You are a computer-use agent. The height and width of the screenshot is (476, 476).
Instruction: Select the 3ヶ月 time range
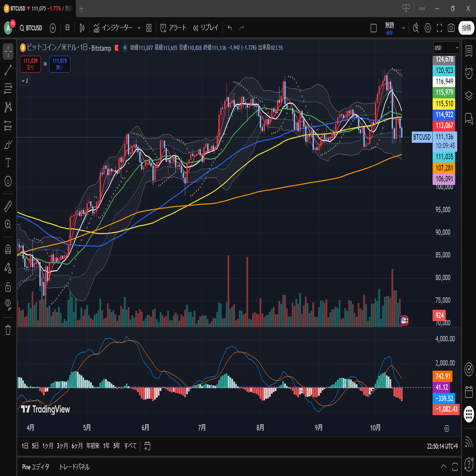pos(62,446)
